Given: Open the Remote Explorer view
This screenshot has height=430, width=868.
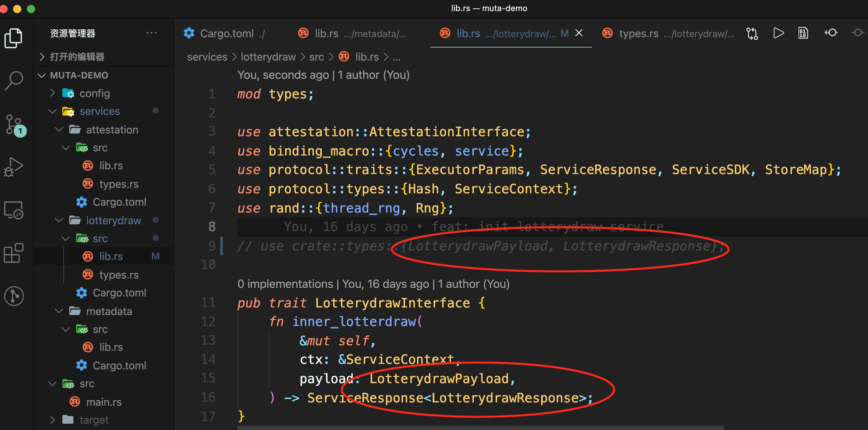Looking at the screenshot, I should pyautogui.click(x=14, y=210).
